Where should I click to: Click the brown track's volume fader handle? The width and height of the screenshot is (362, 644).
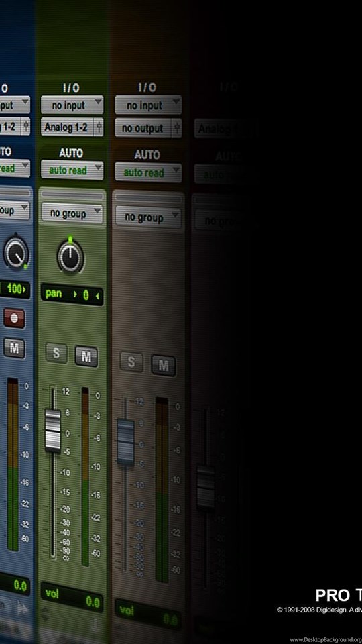pos(125,441)
